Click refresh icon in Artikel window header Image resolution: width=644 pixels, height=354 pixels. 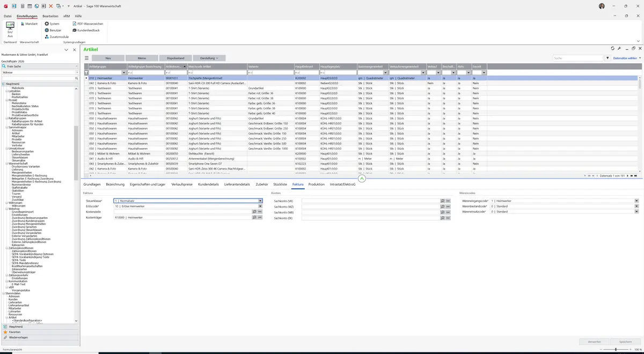click(613, 48)
